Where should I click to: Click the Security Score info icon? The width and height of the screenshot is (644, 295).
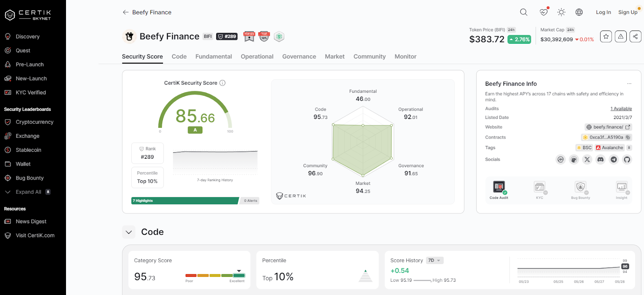(x=222, y=83)
